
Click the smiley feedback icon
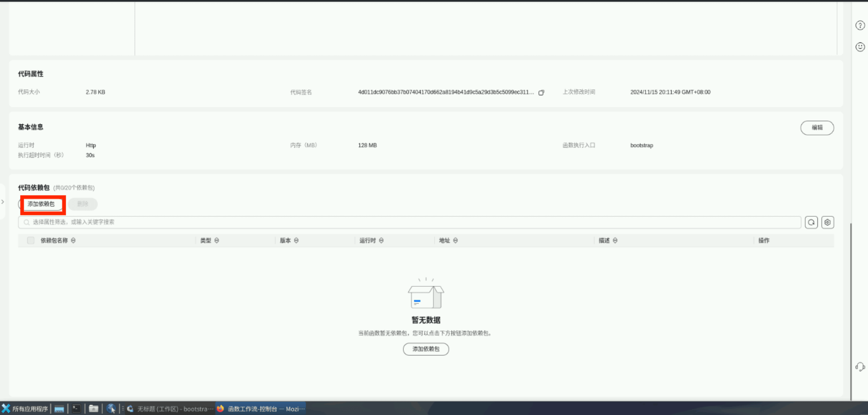(860, 47)
